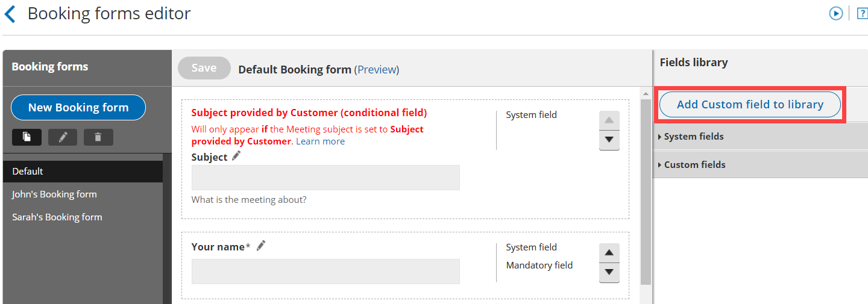Move Your name field down with arrow
This screenshot has width=868, height=304.
click(x=609, y=272)
